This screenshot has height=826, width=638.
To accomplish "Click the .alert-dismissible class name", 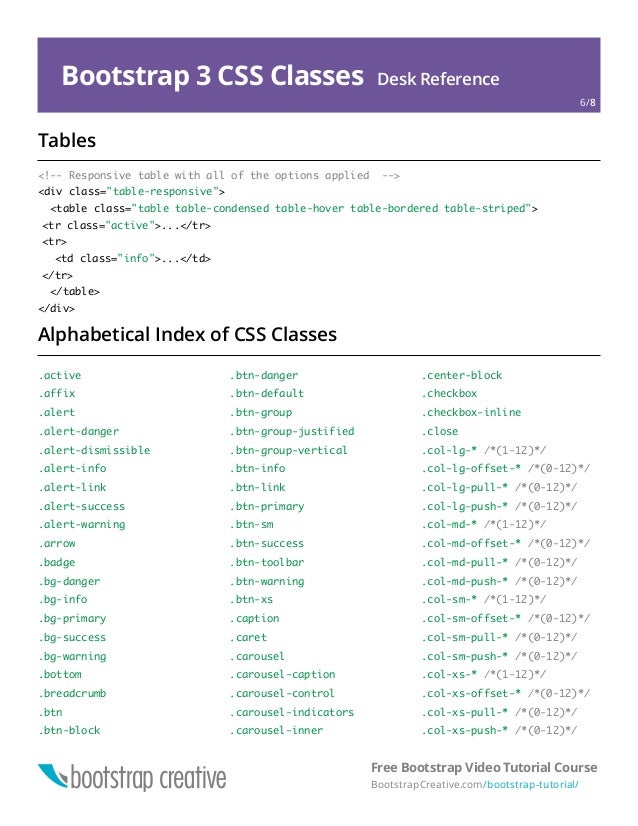I will (x=94, y=450).
